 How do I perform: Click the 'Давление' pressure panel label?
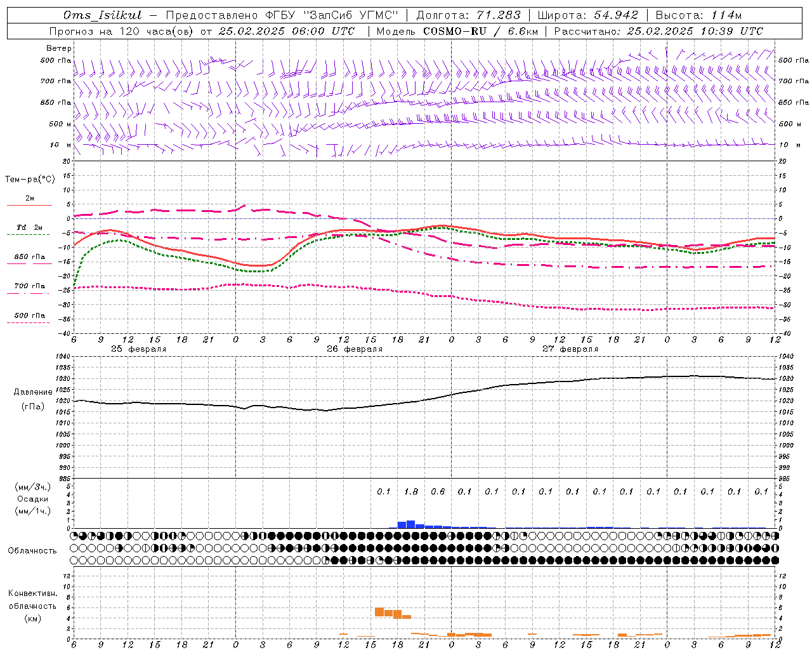click(33, 392)
